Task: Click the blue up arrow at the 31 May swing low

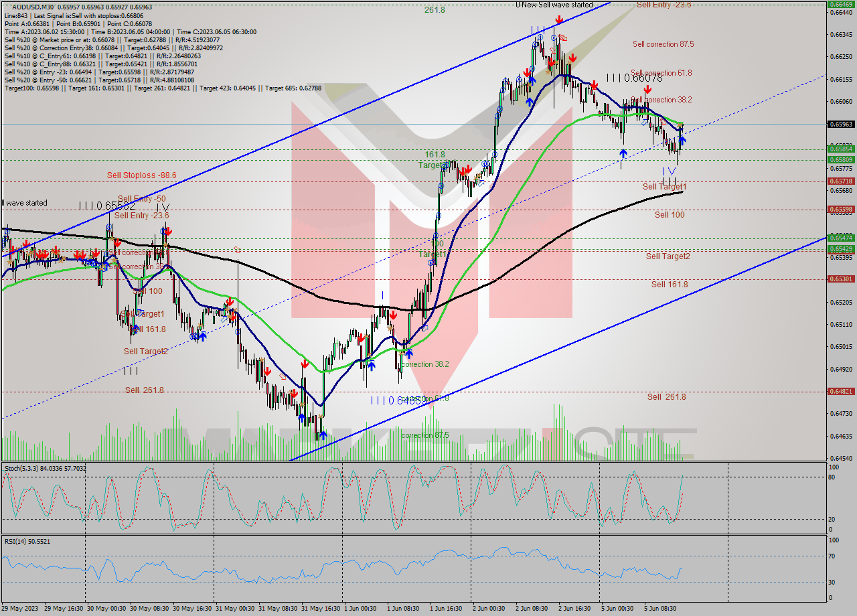Action: click(323, 435)
